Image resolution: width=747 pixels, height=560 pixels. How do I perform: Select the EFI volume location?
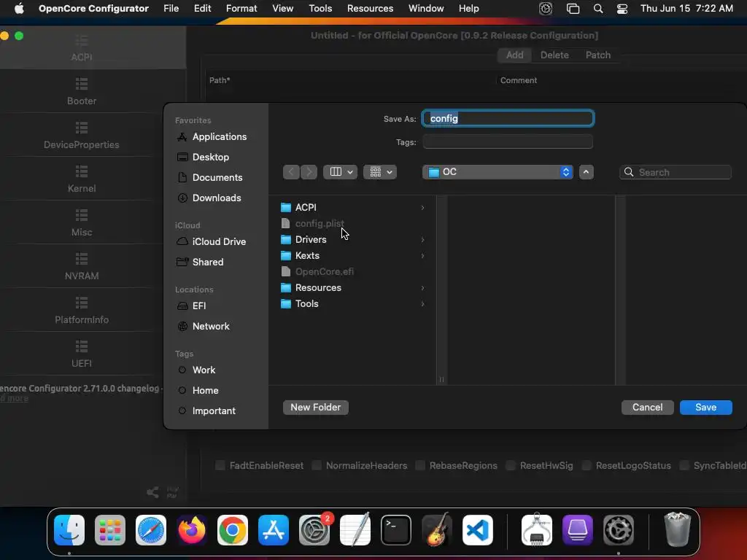click(199, 306)
